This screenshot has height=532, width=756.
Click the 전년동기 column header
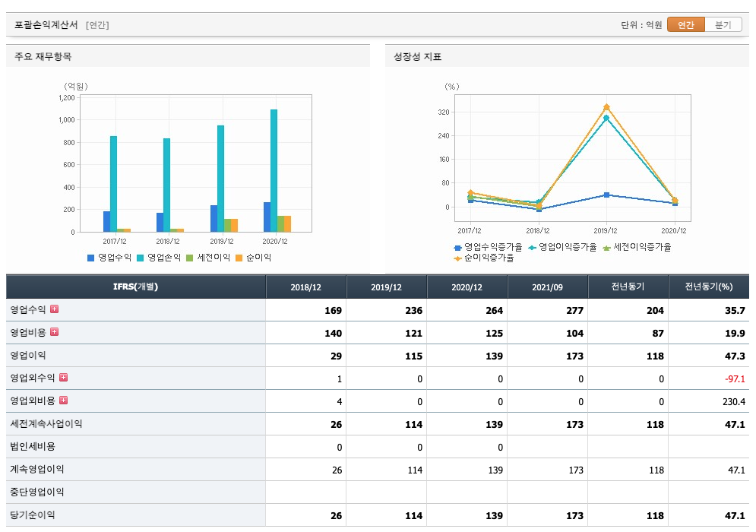628,287
